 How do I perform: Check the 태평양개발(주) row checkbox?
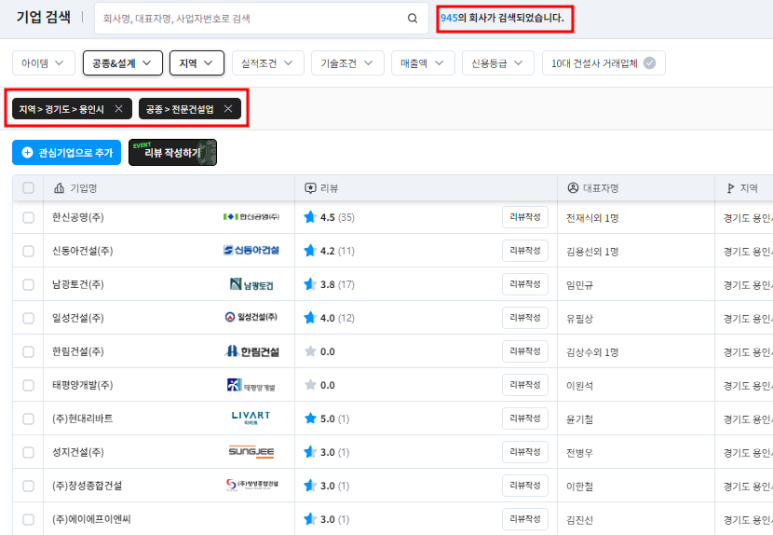click(x=29, y=385)
